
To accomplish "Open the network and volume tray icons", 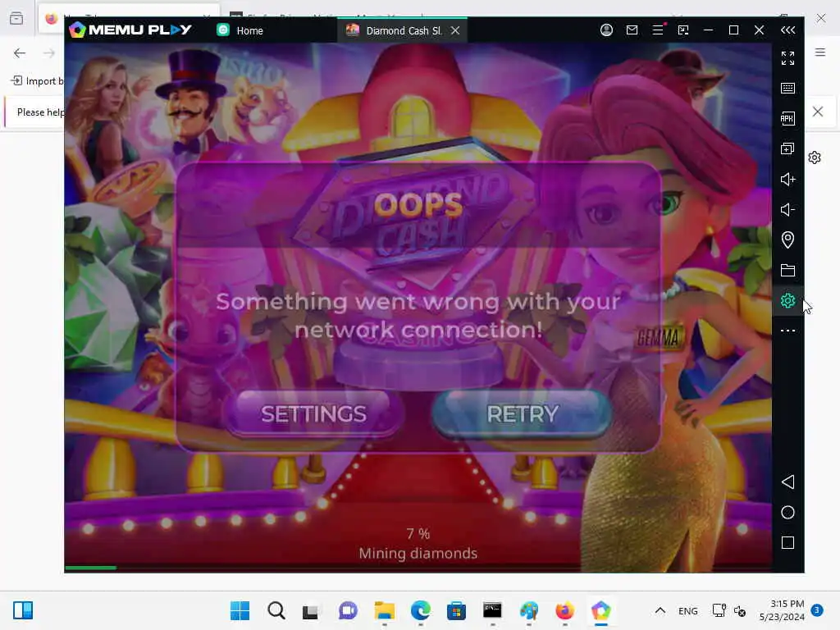I will 729,610.
